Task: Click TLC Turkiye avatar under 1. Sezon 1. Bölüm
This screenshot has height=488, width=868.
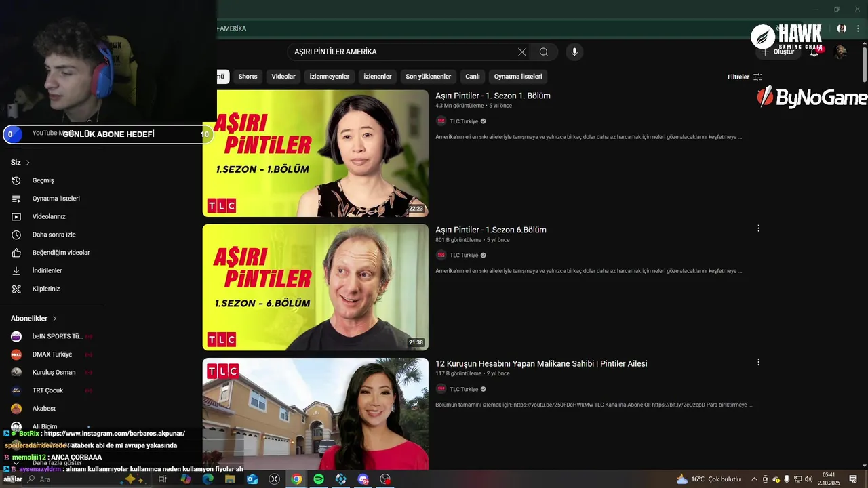Action: click(x=441, y=121)
